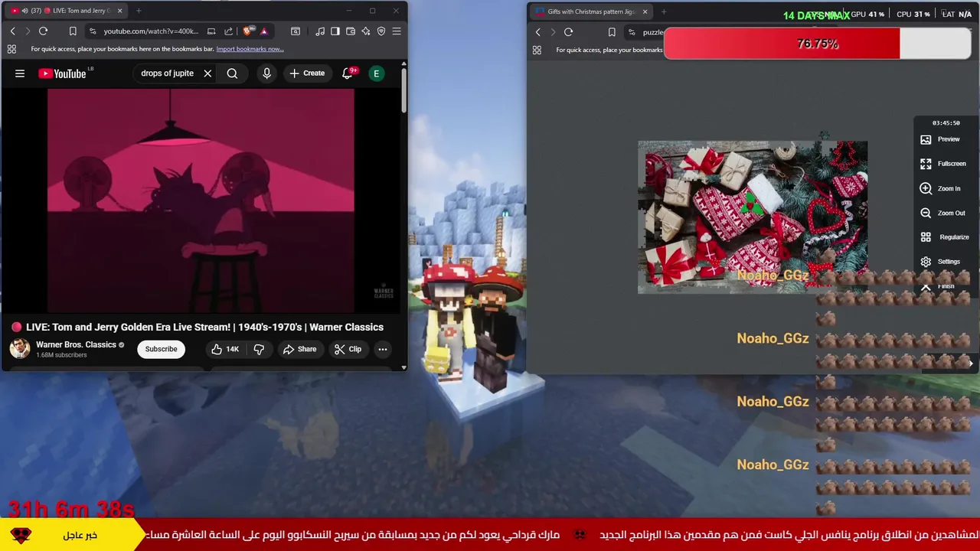Viewport: 980px width, 551px height.
Task: Open the Create dropdown on YouTube
Action: (x=307, y=73)
